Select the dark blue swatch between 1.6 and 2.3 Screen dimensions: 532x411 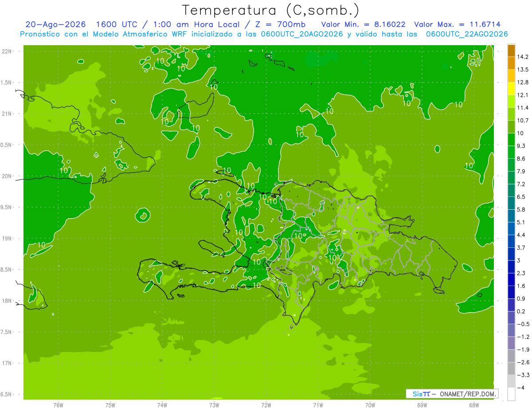tap(511, 280)
